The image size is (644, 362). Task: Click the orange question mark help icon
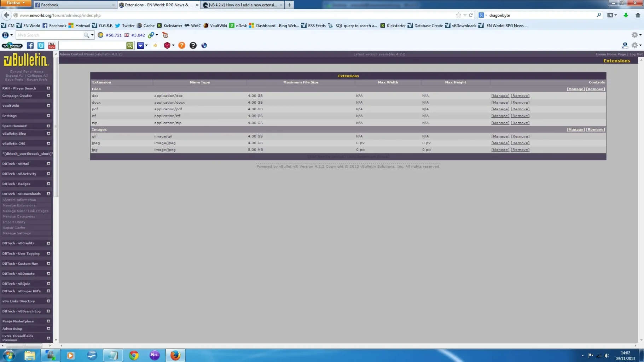click(x=182, y=45)
